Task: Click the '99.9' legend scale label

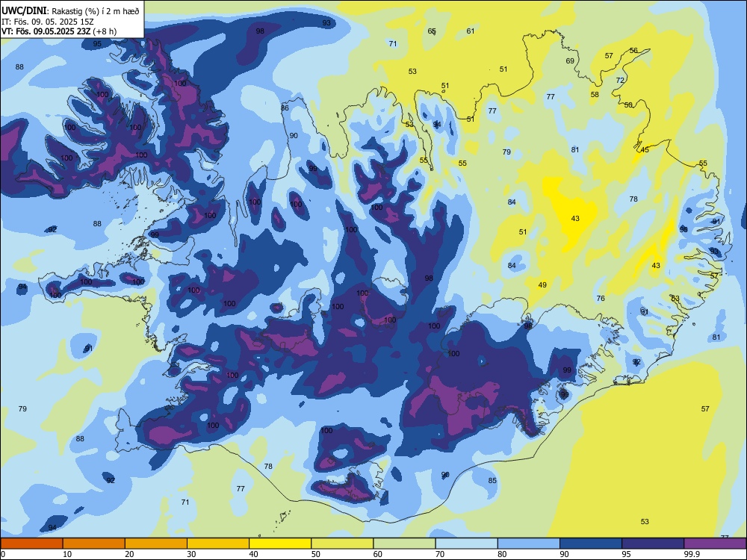Action: pos(691,554)
